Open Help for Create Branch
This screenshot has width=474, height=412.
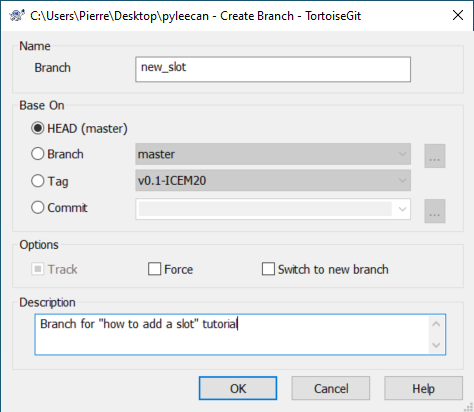423,388
